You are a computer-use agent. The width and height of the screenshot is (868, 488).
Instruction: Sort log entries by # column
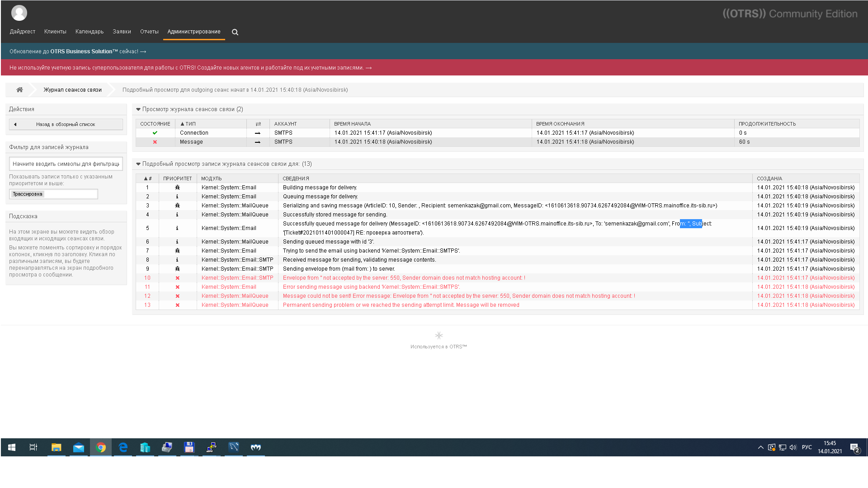coord(147,178)
